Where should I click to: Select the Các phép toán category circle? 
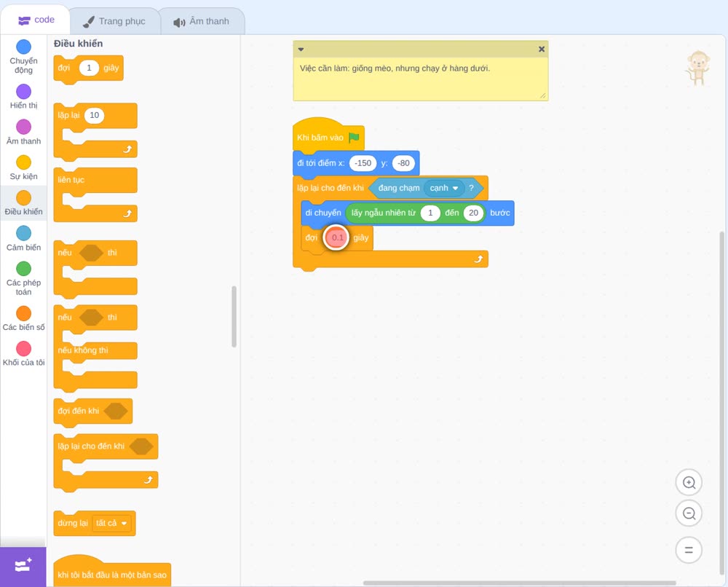(24, 269)
